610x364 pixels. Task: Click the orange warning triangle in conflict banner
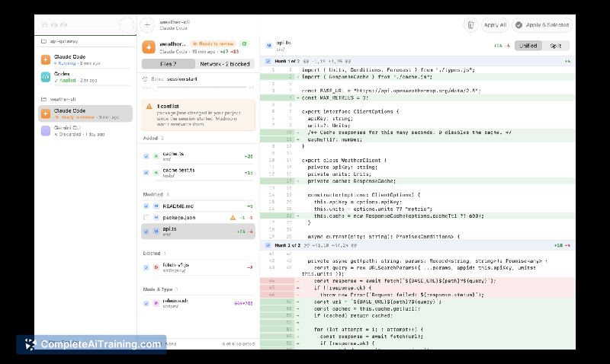(x=149, y=106)
